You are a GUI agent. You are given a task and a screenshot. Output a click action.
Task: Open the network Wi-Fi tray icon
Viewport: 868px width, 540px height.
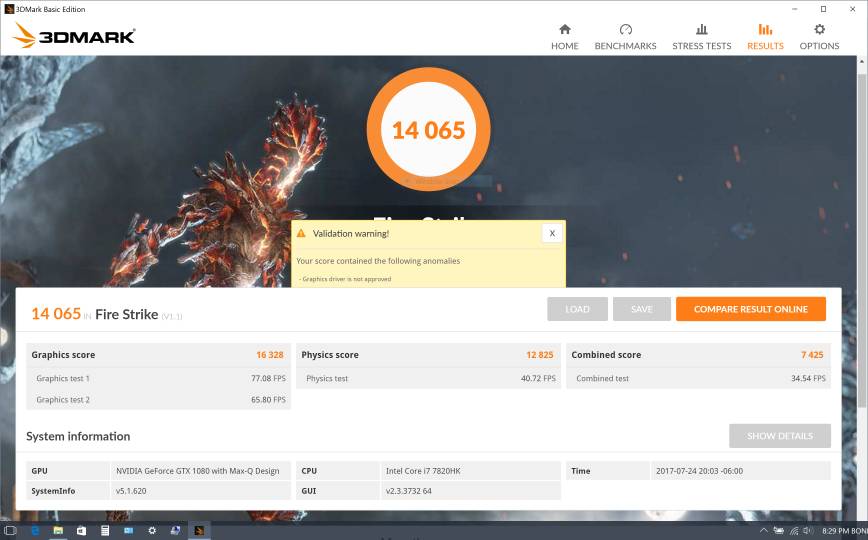click(x=794, y=531)
